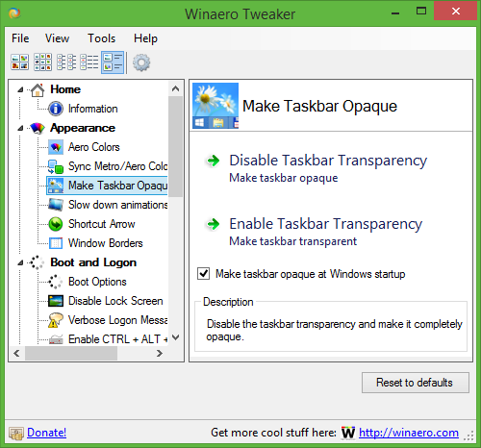The height and width of the screenshot is (448, 481).
Task: Select Shortcut Arrow tree item
Action: [x=102, y=224]
